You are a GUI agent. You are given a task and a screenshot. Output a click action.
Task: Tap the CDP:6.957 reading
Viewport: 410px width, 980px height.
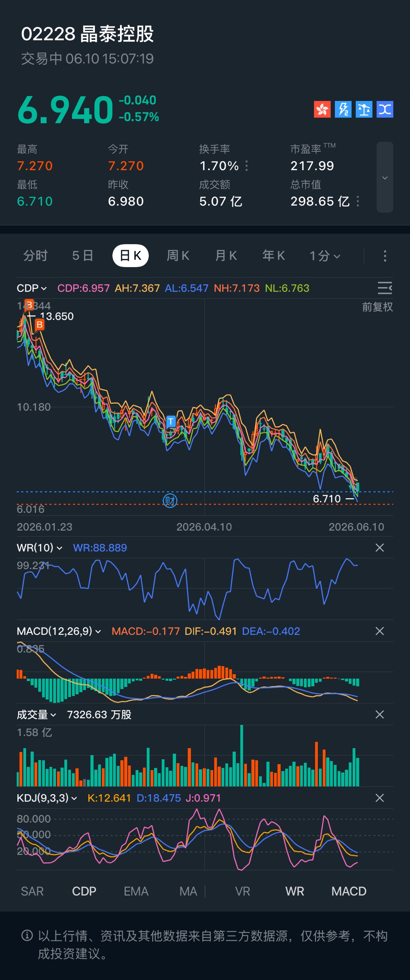coord(83,288)
